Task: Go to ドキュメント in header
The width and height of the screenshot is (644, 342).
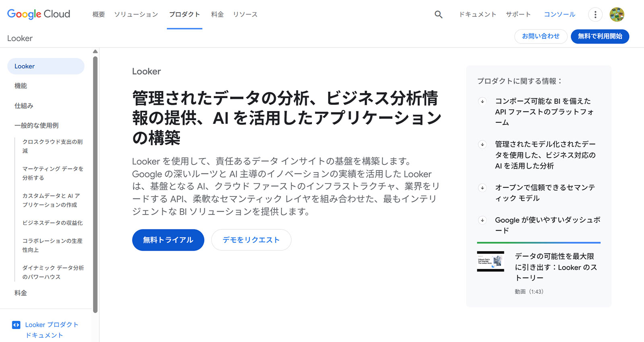Action: point(478,14)
